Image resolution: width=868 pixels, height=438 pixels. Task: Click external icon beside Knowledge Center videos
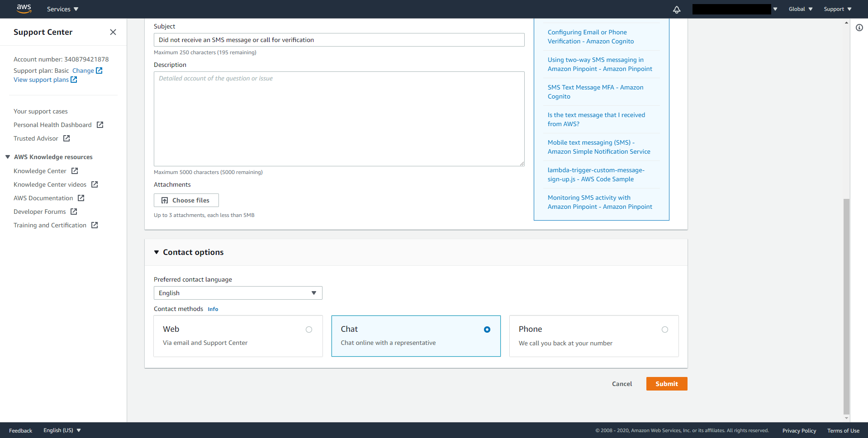tap(95, 184)
